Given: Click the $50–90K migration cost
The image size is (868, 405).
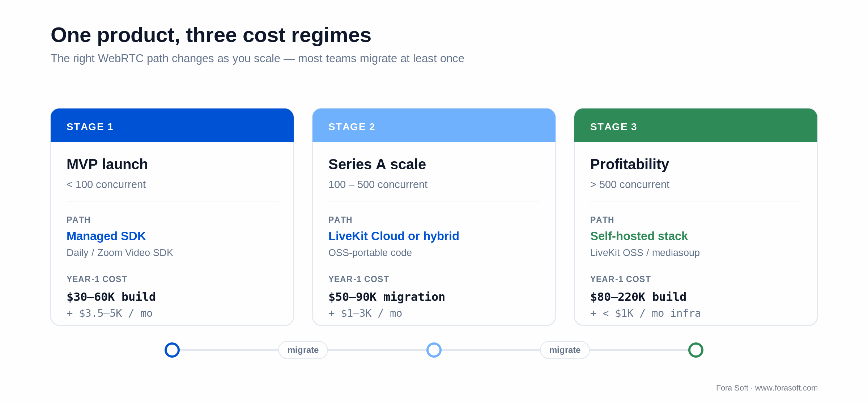Looking at the screenshot, I should point(387,297).
